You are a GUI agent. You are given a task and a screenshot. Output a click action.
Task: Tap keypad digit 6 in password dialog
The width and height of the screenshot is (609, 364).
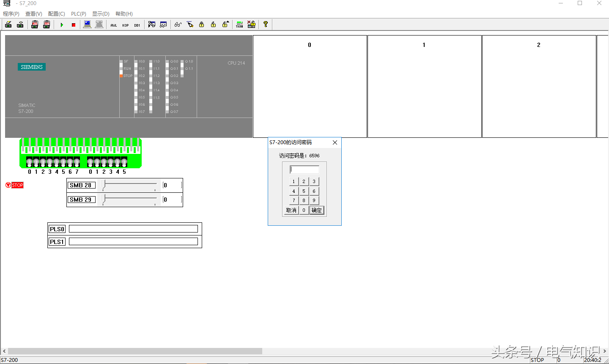[x=314, y=191]
